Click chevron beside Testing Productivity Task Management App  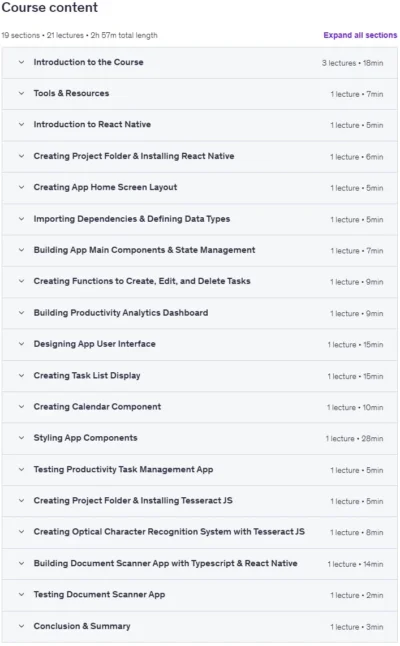coord(21,469)
